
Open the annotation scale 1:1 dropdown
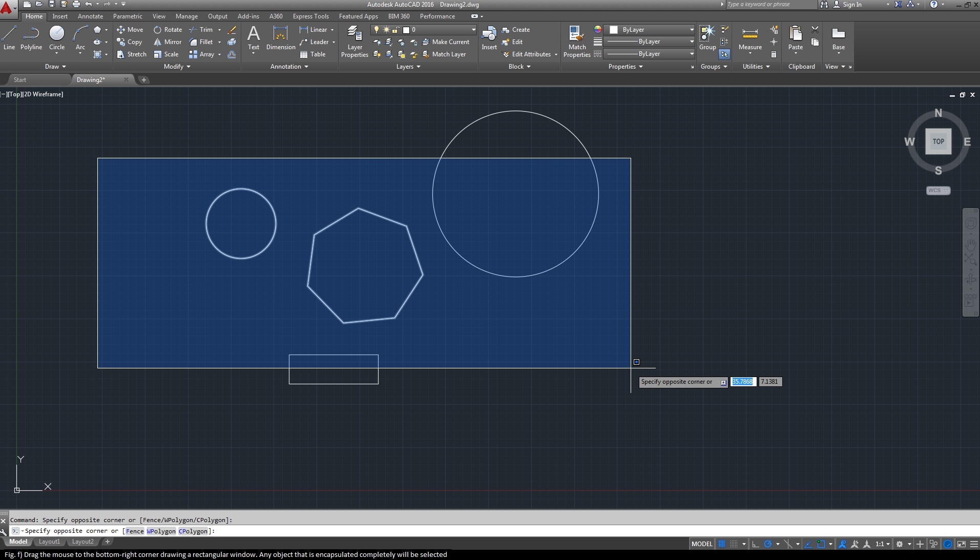[883, 544]
